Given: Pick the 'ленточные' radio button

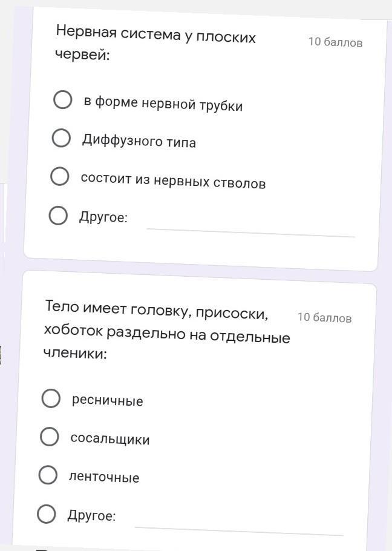Looking at the screenshot, I should coord(48,475).
